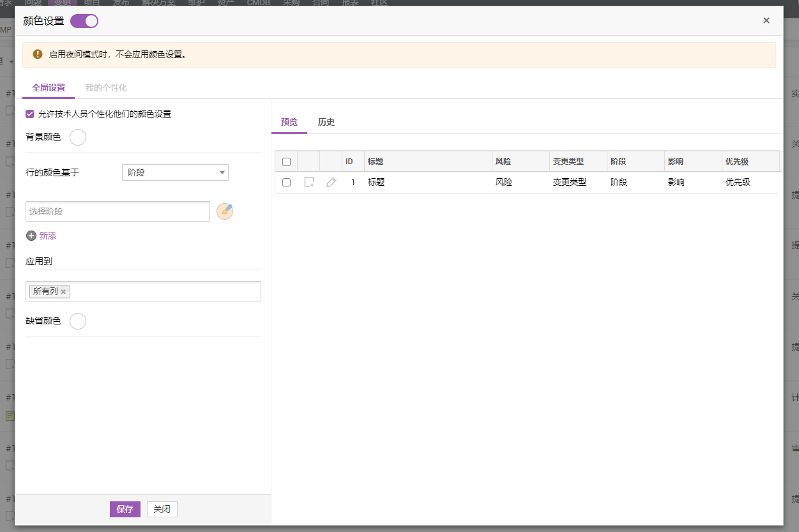Viewport: 799px width, 532px height.
Task: Select the 预览 tab
Action: [x=289, y=122]
